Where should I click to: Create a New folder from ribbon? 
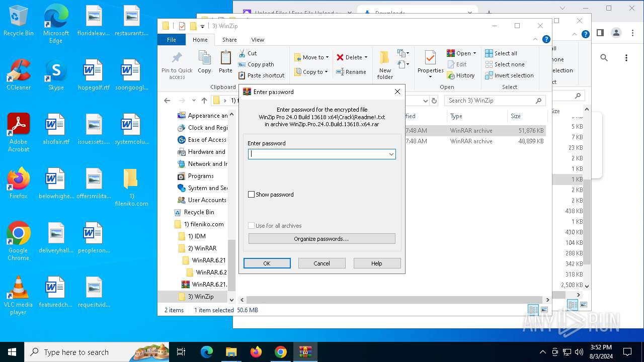pyautogui.click(x=385, y=64)
